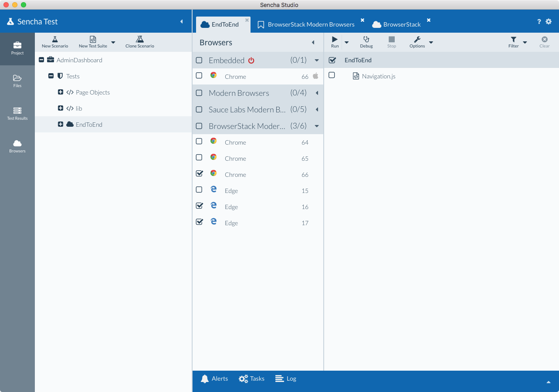Click the help question mark icon
The image size is (559, 392).
539,21
